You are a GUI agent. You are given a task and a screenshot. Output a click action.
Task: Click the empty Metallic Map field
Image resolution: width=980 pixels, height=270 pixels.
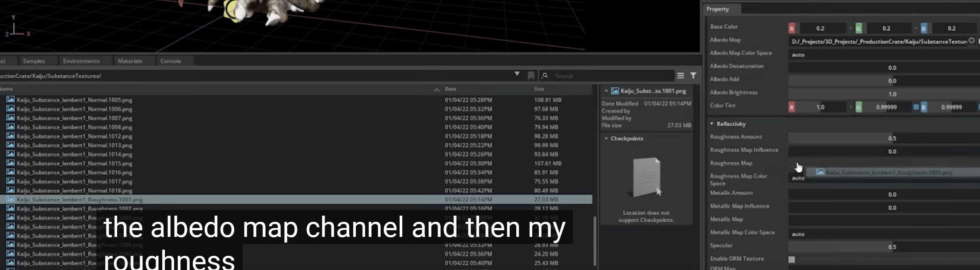pyautogui.click(x=884, y=221)
